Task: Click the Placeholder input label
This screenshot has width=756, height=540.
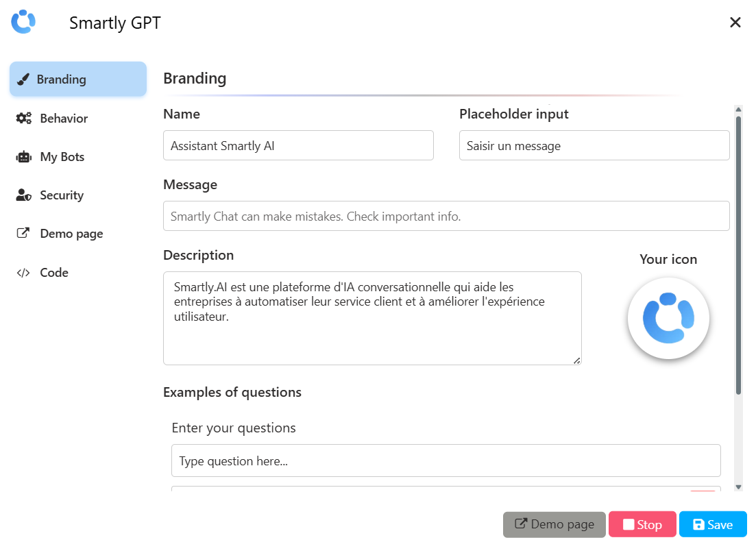Action: point(514,114)
